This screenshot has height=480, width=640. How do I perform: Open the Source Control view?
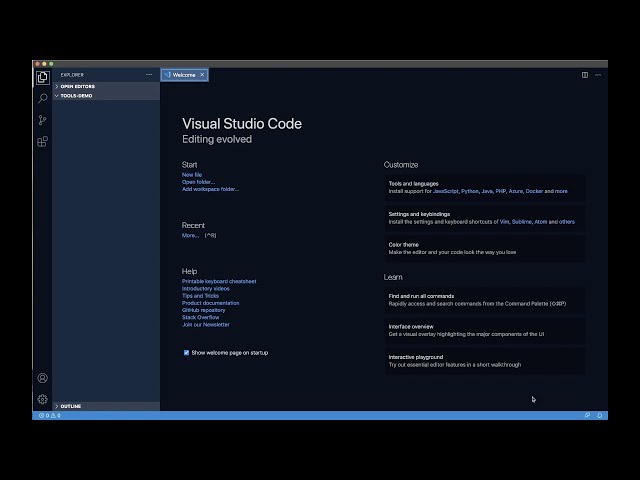42,120
